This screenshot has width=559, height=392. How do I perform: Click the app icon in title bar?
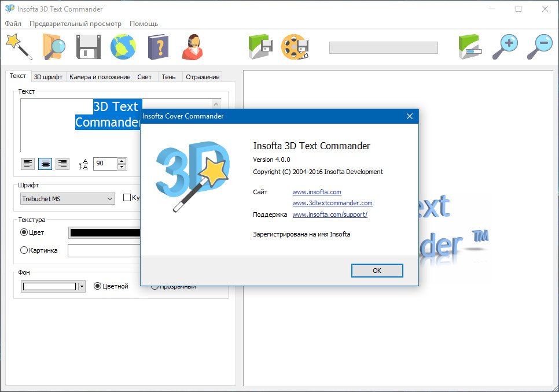10,9
